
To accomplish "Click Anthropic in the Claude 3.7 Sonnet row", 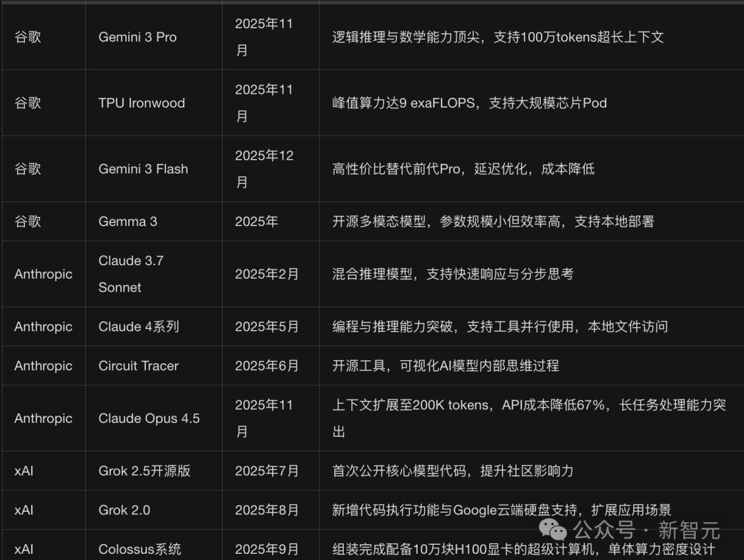I will [x=43, y=274].
